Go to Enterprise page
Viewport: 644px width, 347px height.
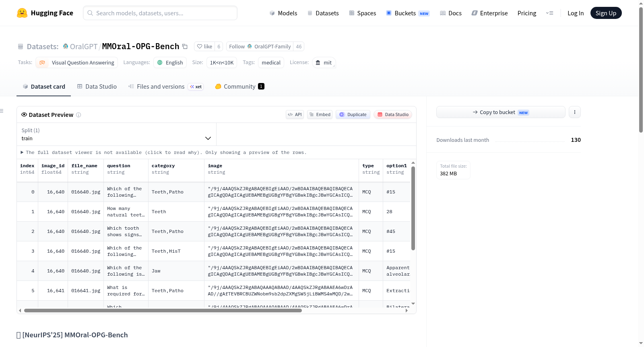489,13
